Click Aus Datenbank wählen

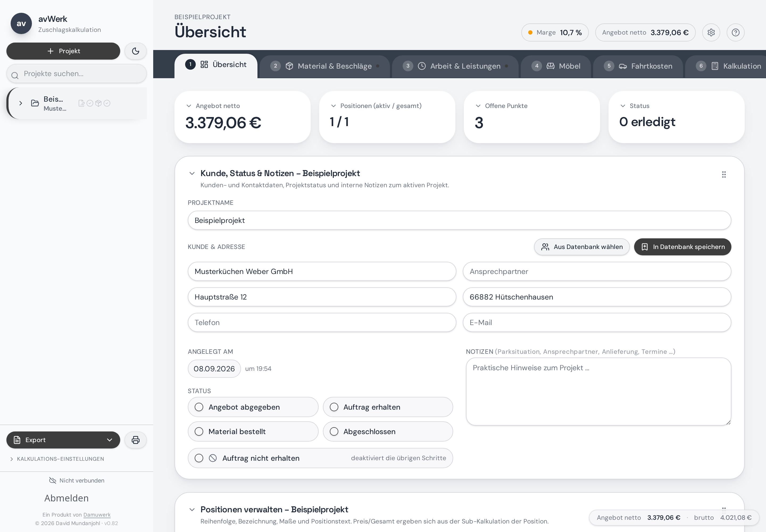(x=582, y=247)
